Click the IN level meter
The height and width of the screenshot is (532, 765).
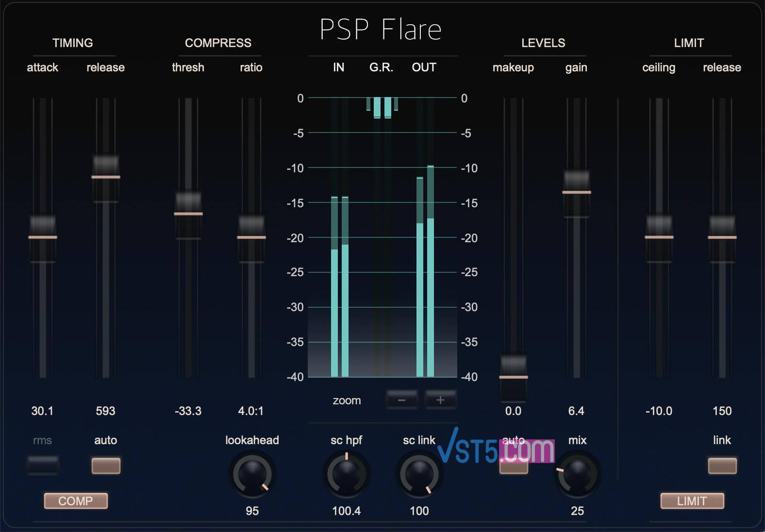pos(340,237)
